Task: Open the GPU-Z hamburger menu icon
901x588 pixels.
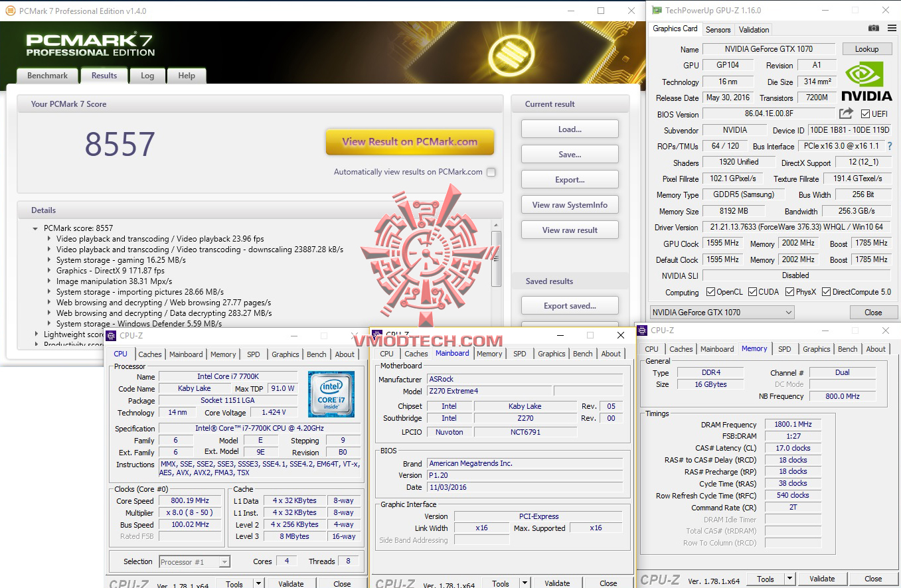Action: coord(890,29)
